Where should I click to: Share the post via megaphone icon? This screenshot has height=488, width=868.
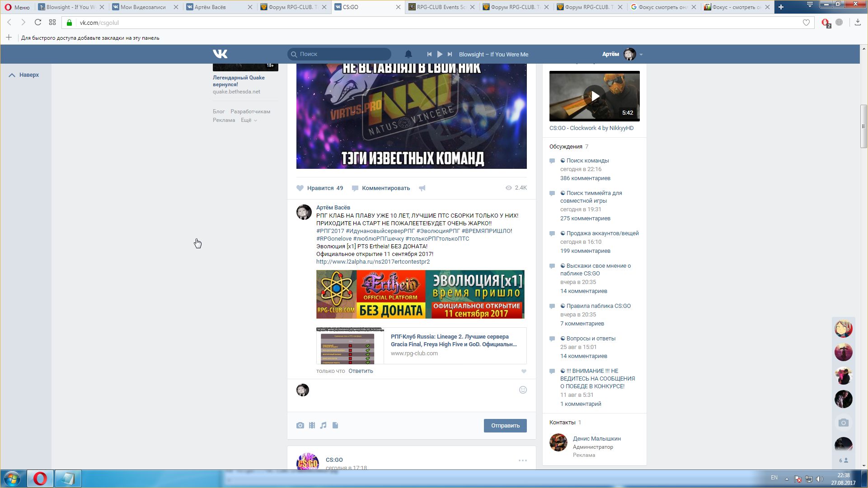coord(422,188)
